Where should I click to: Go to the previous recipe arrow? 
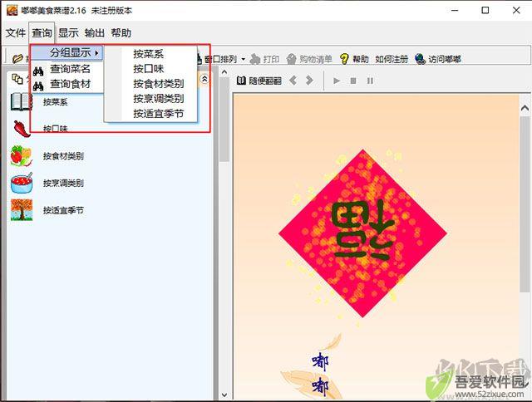[x=293, y=81]
